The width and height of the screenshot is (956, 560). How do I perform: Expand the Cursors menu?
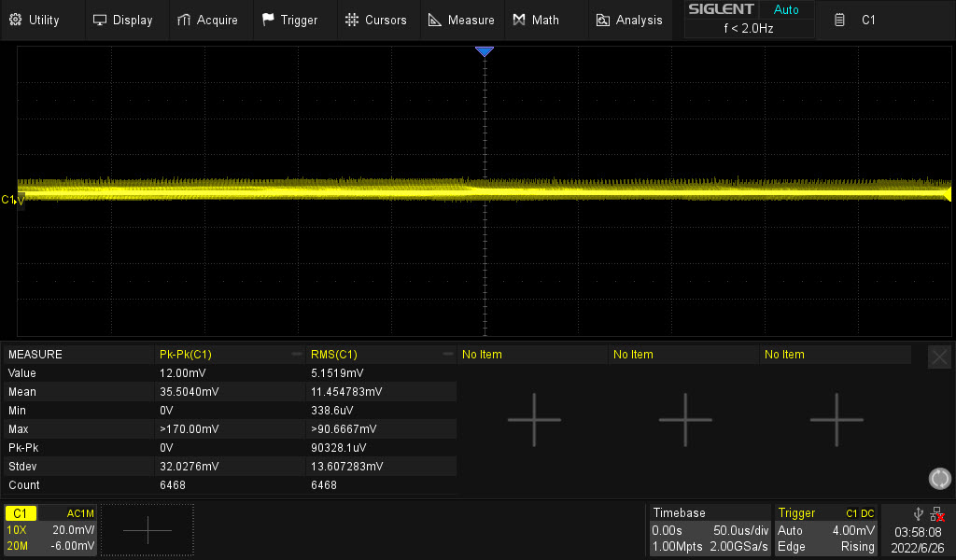[x=375, y=20]
